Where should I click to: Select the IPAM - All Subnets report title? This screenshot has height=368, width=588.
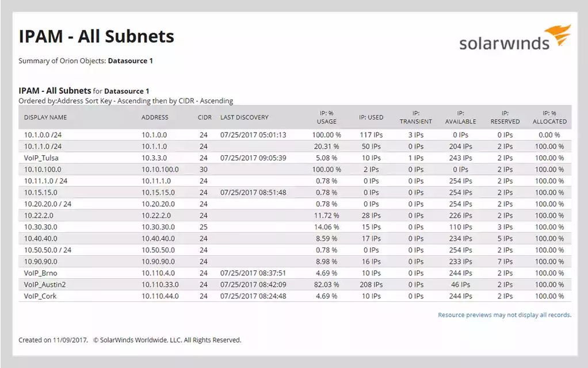point(97,36)
